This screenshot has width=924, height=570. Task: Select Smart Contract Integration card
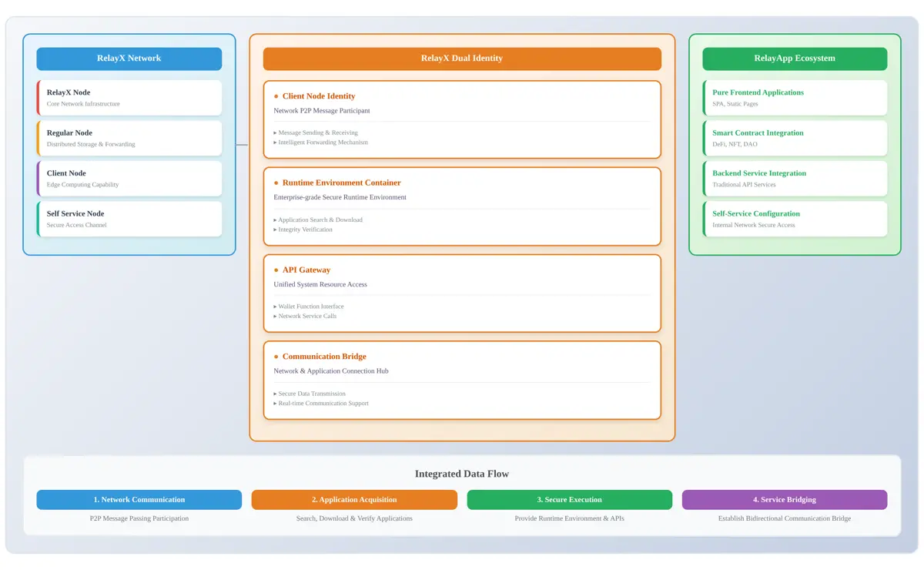pyautogui.click(x=794, y=138)
